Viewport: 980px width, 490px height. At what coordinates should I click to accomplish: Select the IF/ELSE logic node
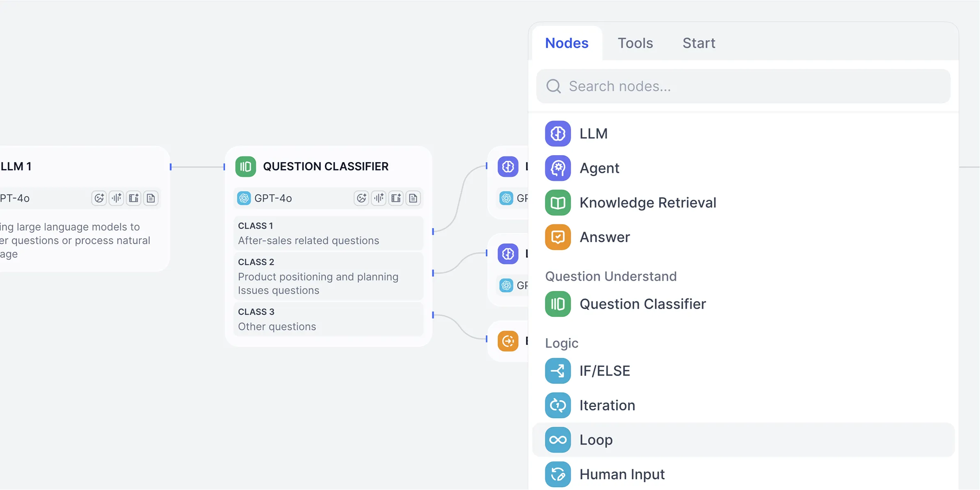(x=743, y=371)
